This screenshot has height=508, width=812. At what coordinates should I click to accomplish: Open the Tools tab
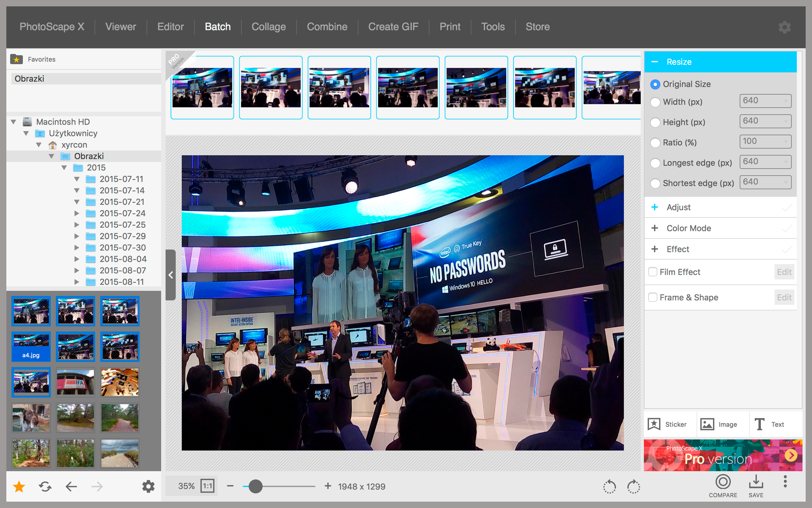pyautogui.click(x=493, y=27)
